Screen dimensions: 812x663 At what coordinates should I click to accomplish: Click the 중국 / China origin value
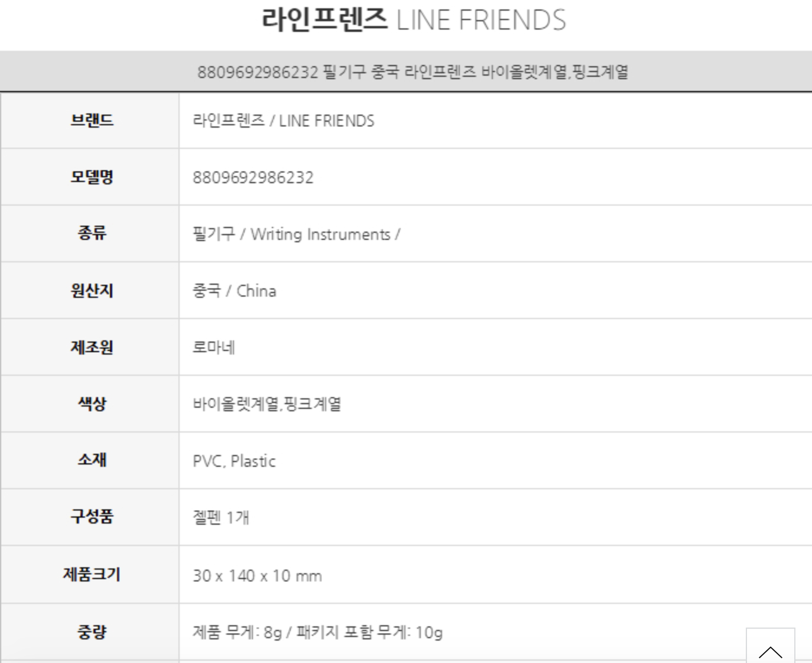pos(234,291)
